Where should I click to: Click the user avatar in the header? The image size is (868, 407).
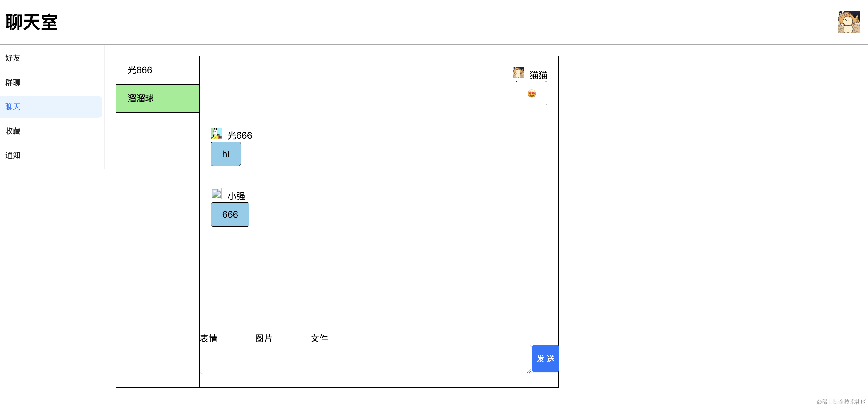pyautogui.click(x=848, y=22)
